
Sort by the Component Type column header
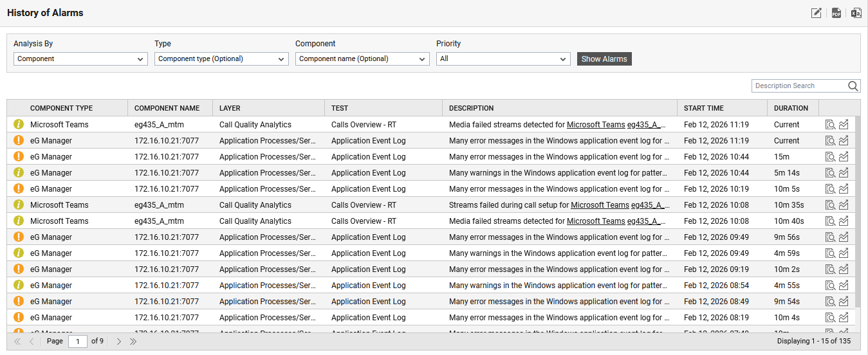tap(61, 108)
